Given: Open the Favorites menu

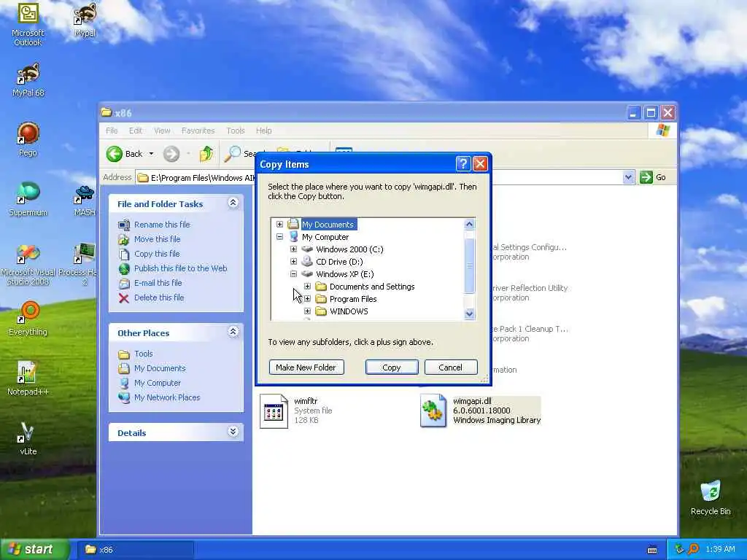Looking at the screenshot, I should coord(198,131).
